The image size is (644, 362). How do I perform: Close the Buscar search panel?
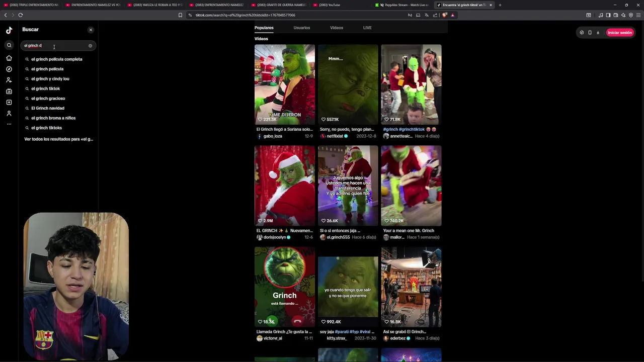tap(91, 30)
